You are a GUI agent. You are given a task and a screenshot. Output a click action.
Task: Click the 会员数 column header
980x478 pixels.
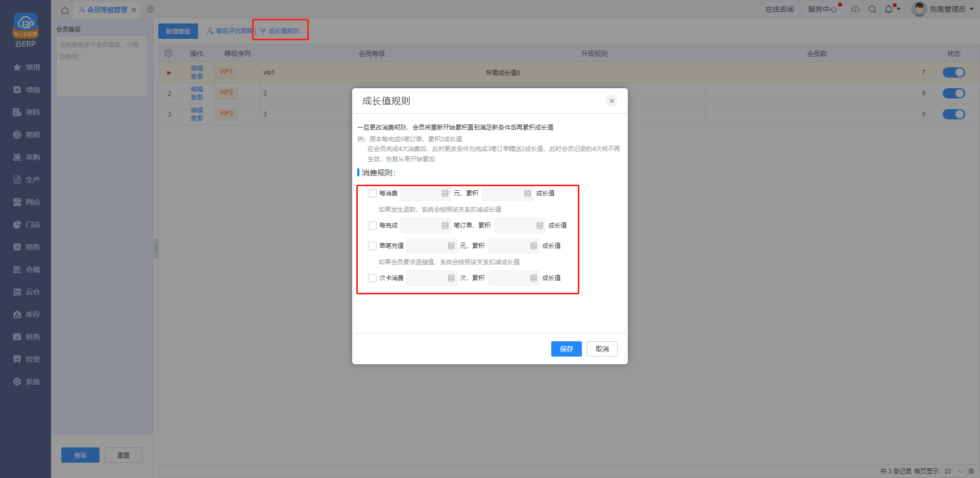817,54
